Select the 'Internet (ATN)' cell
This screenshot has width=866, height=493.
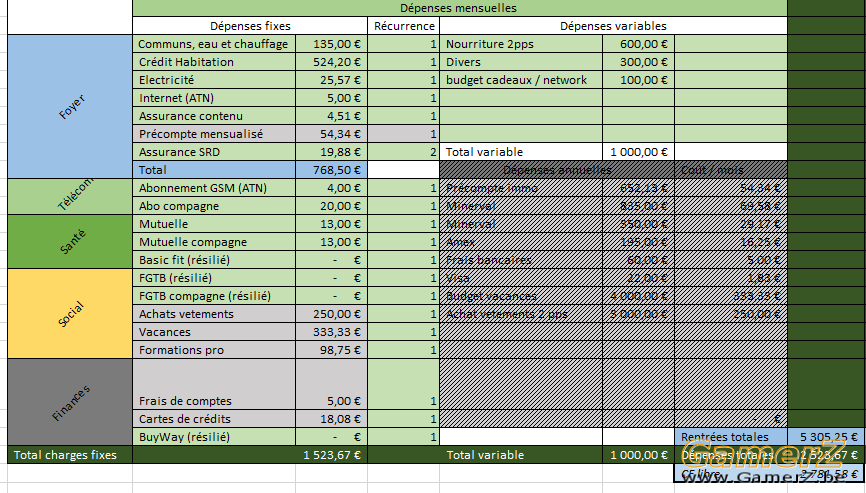(x=214, y=98)
